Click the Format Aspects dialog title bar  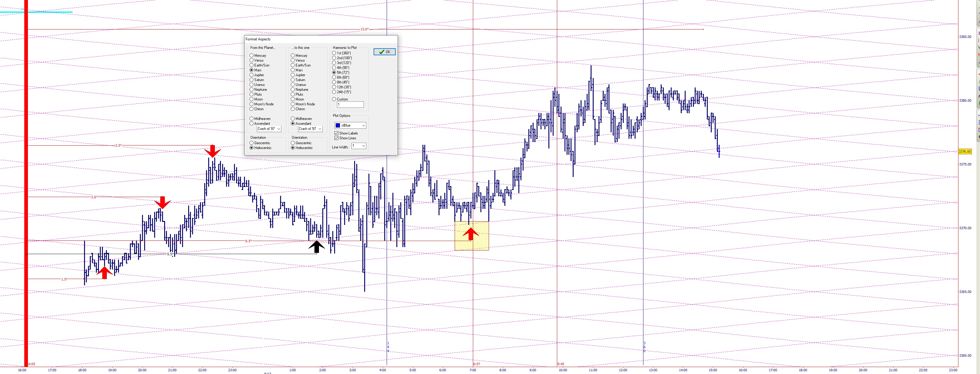pos(321,39)
